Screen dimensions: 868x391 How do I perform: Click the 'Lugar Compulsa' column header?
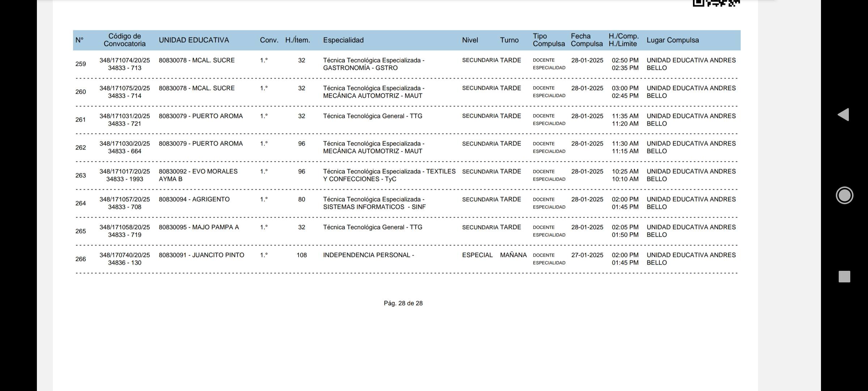(672, 40)
